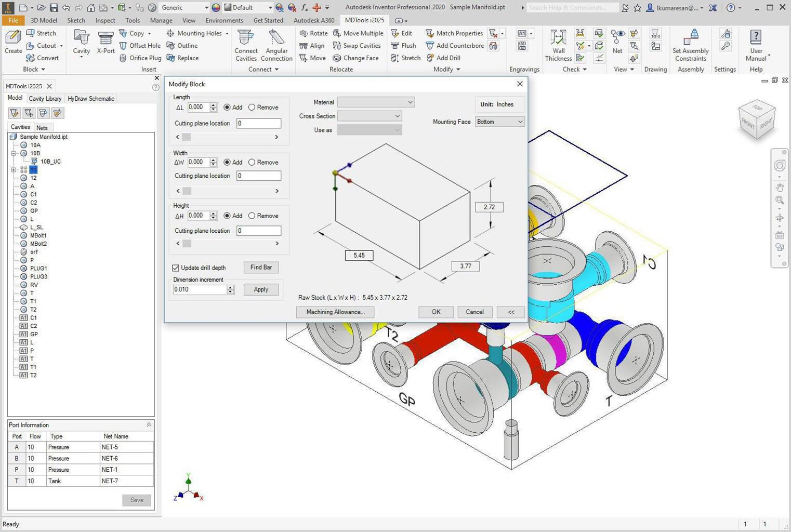The width and height of the screenshot is (791, 532).
Task: Expand the 11 tree node
Action: pyautogui.click(x=14, y=170)
